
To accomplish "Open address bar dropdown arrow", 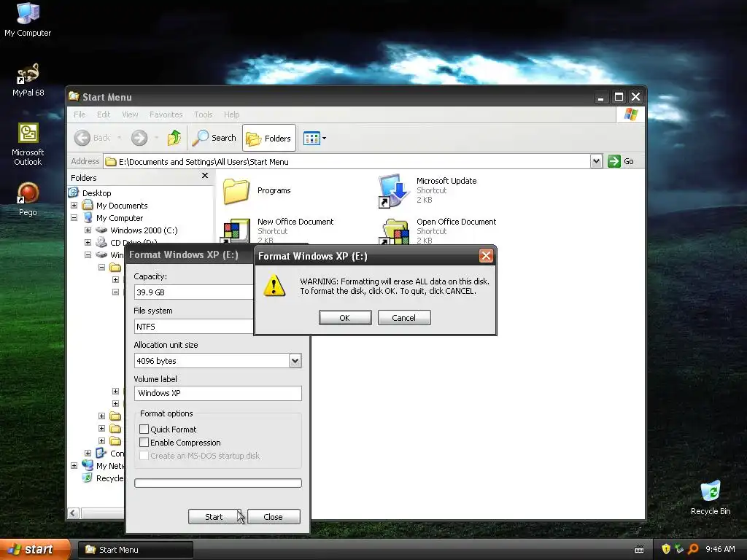I will pyautogui.click(x=596, y=161).
